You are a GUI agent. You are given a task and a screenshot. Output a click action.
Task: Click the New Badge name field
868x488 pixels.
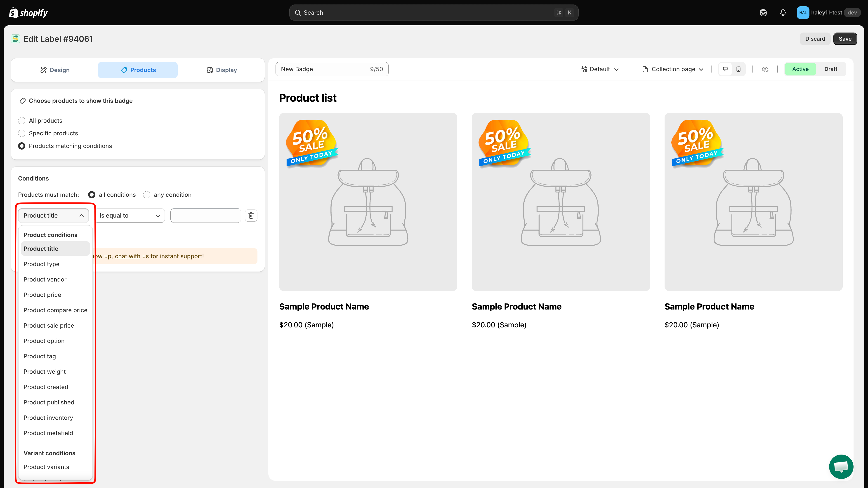(x=332, y=69)
